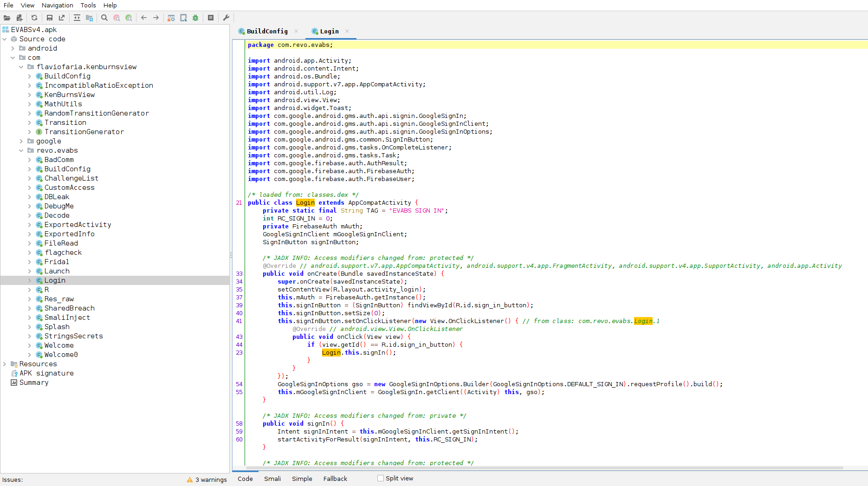
Task: Open the Navigation menu
Action: point(57,5)
